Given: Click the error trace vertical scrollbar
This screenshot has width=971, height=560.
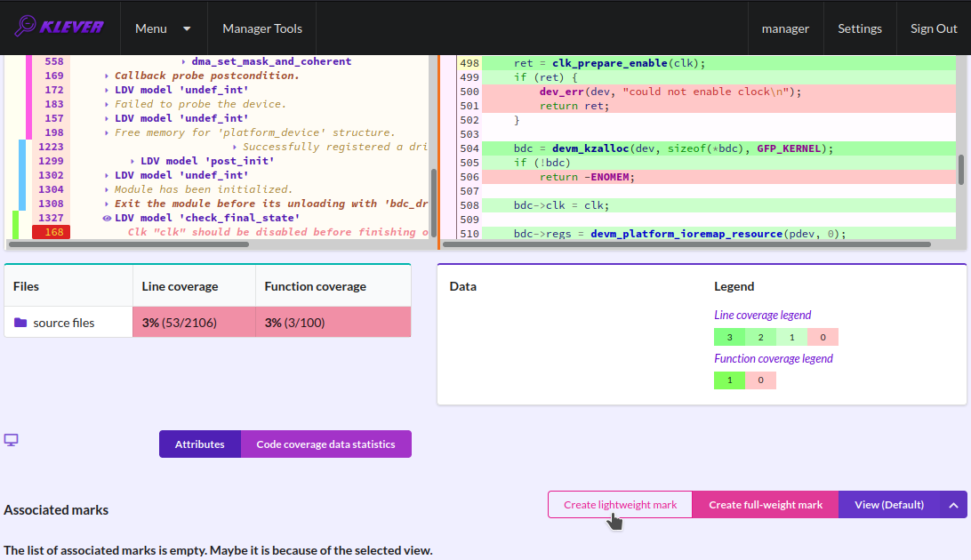Looking at the screenshot, I should pos(434,203).
